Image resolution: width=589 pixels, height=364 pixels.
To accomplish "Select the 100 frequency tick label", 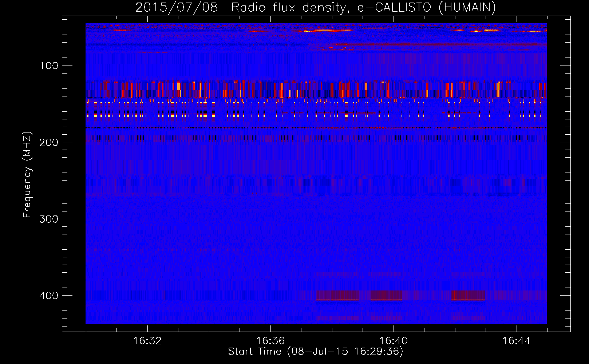I will pyautogui.click(x=49, y=66).
